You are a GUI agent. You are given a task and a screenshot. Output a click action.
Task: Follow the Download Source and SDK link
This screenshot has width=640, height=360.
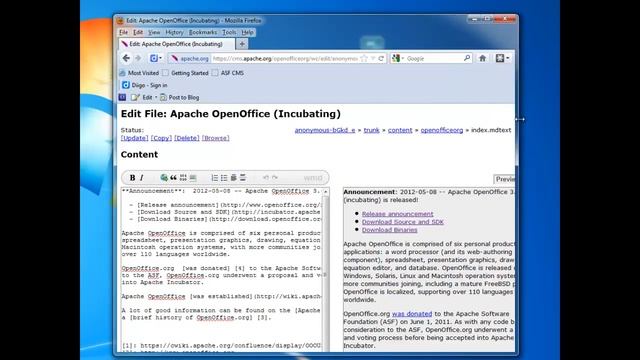[403, 222]
